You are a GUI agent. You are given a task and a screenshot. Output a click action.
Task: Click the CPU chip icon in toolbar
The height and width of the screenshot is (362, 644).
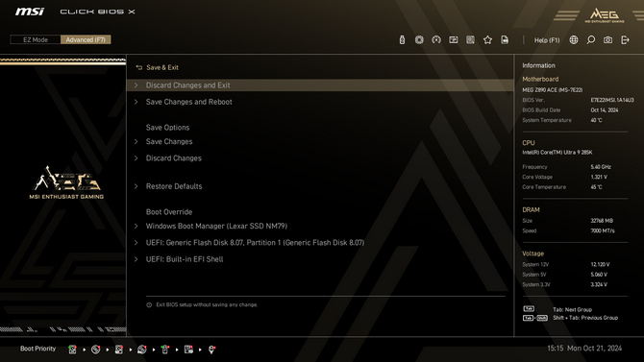419,39
